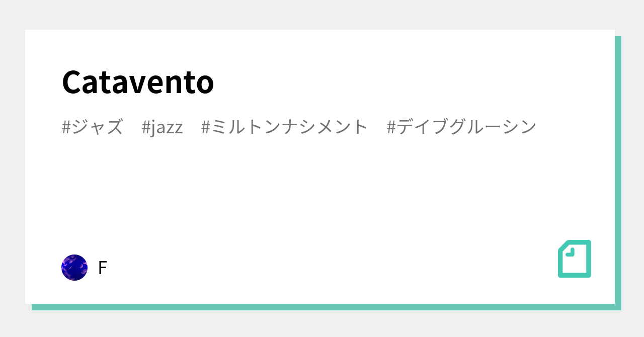
Task: Open the Dave Grusin katakana tag
Action: click(x=461, y=127)
